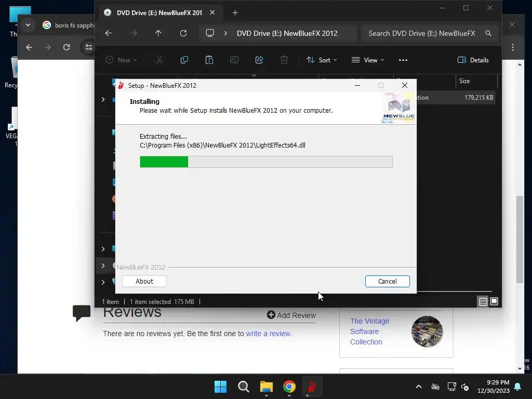Open The Vintage Software Collection link
The image size is (532, 399).
[369, 331]
